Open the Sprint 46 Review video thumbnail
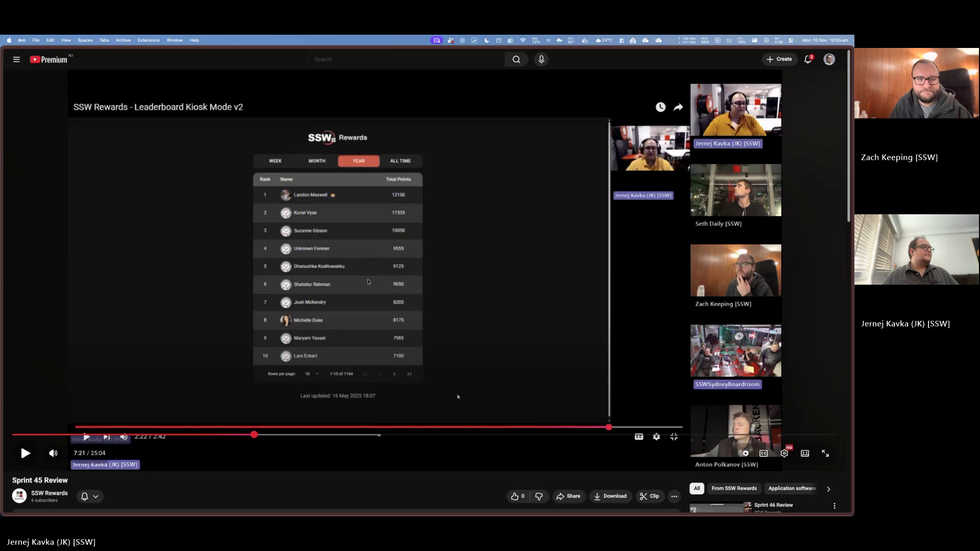This screenshot has width=980, height=551. pyautogui.click(x=717, y=508)
